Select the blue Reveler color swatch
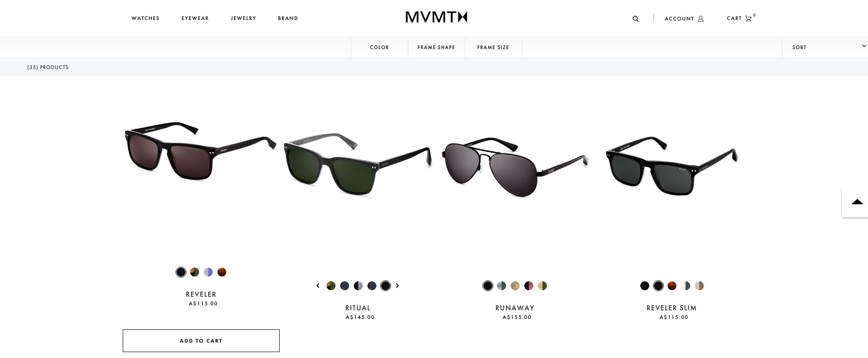Viewport: 868px width, 358px height. tap(208, 272)
